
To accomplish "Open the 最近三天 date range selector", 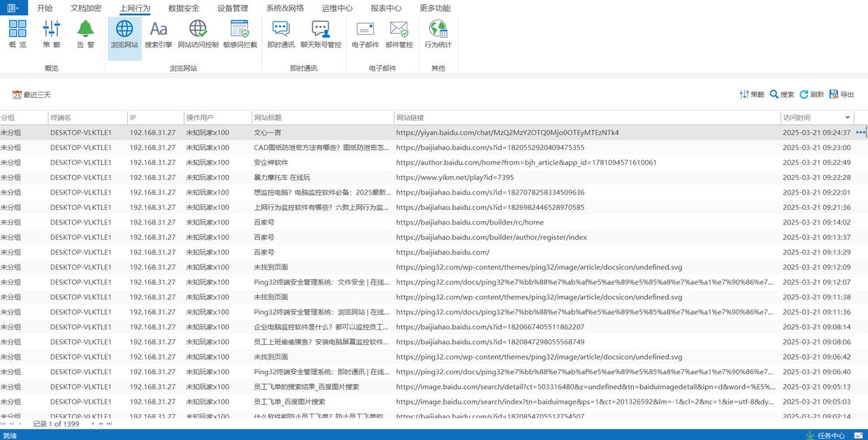I will point(31,94).
